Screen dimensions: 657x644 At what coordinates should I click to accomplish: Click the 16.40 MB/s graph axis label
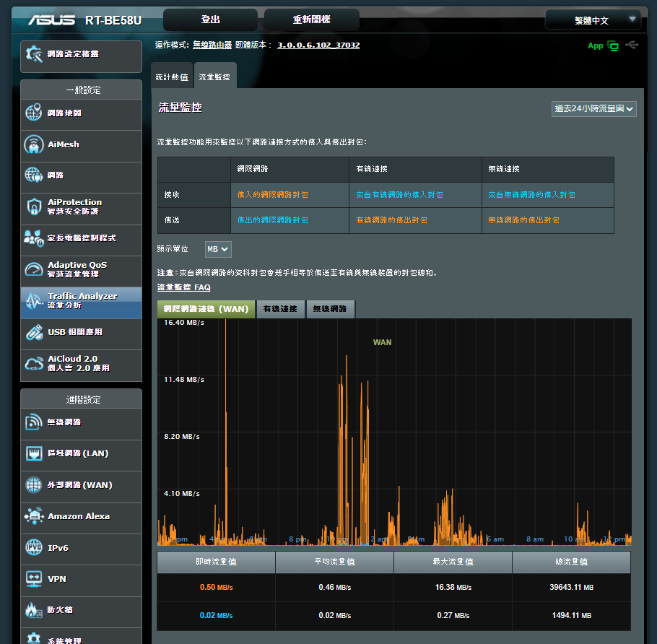(x=184, y=323)
